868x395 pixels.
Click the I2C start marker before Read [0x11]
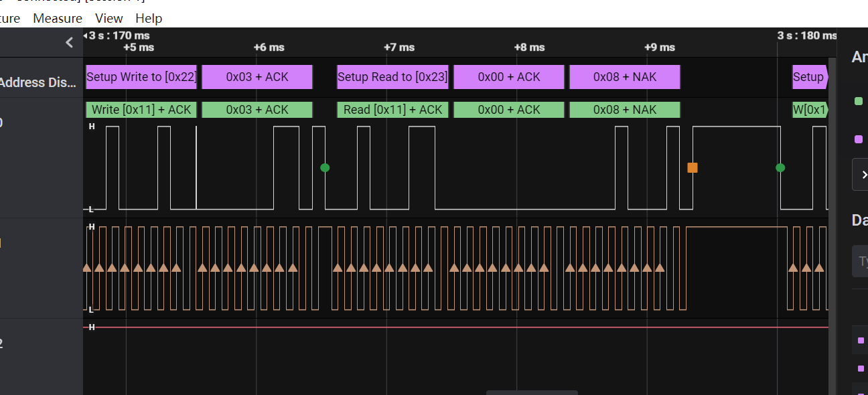[325, 167]
